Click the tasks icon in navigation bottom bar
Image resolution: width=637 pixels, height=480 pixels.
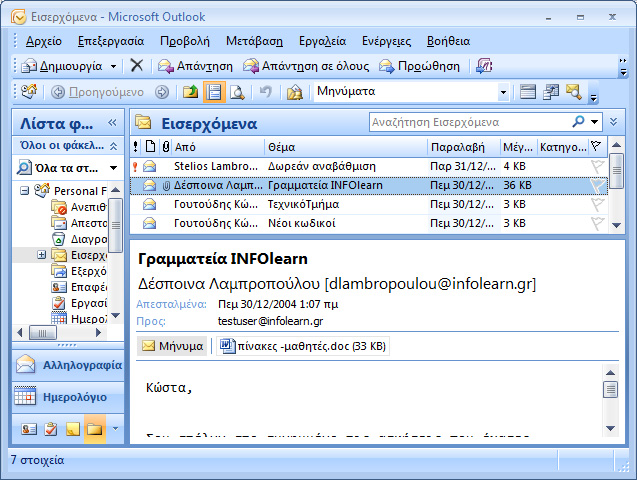tap(51, 429)
